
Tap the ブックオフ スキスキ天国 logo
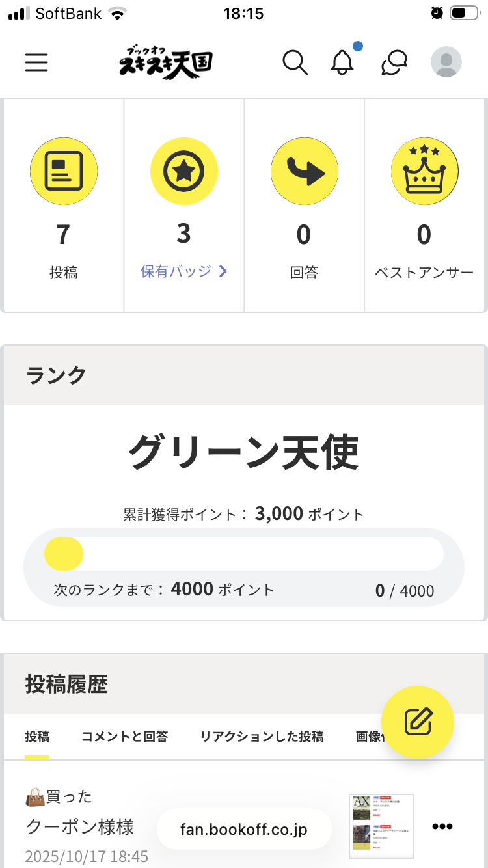(x=166, y=62)
